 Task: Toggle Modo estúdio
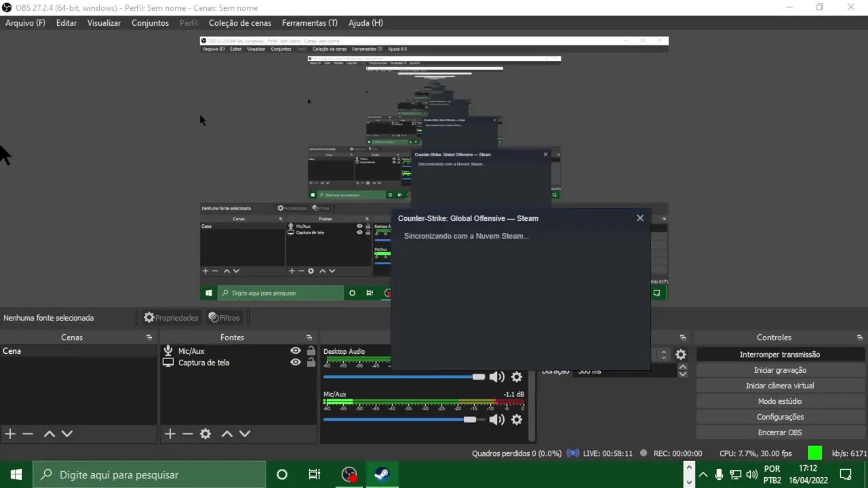click(x=780, y=401)
